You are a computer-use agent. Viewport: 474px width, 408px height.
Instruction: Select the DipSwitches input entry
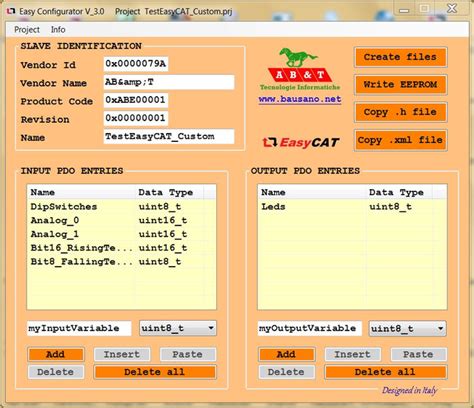[121, 207]
